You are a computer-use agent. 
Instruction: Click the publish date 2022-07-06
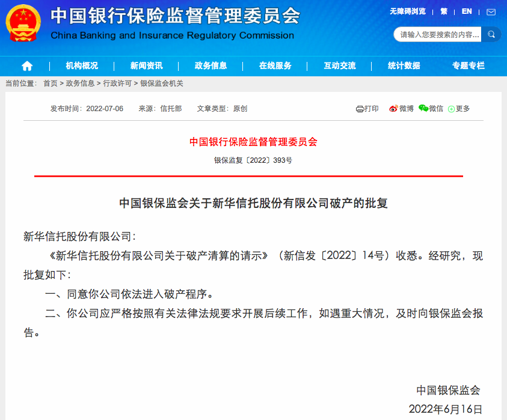[105, 109]
